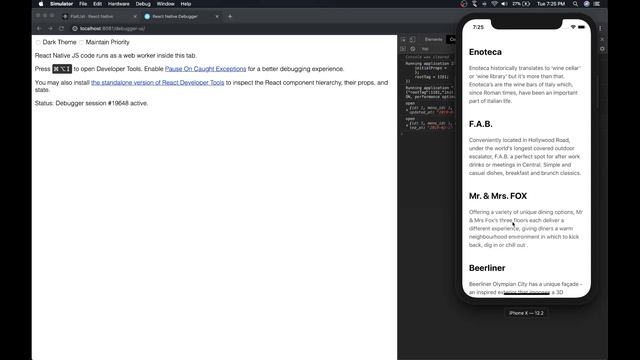Screen dimensions: 640x360
Task: Enable the Dark Theme checkbox
Action: coord(38,42)
